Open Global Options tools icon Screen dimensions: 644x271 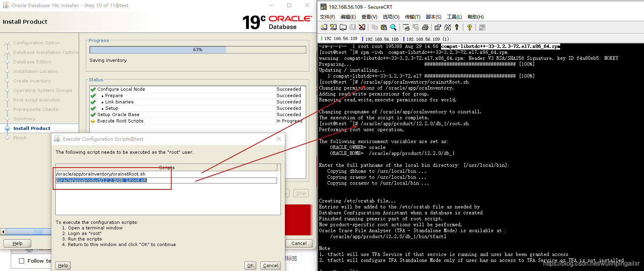pos(447,27)
